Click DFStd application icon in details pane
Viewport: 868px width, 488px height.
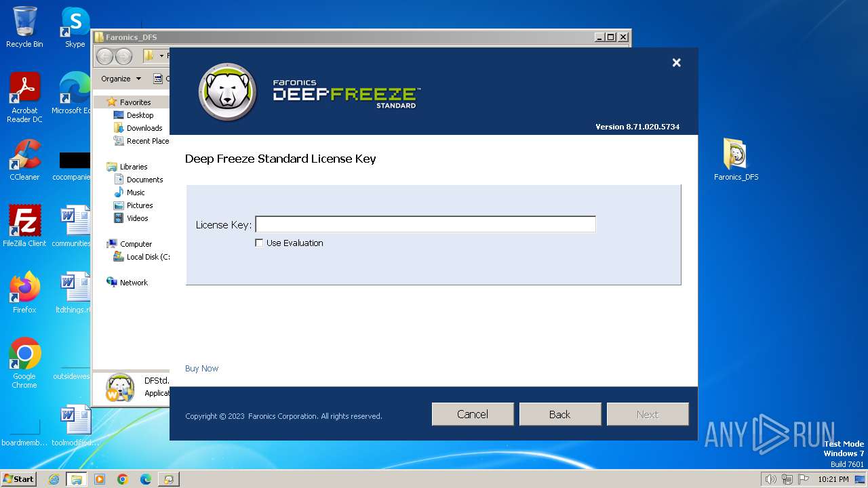coord(121,388)
